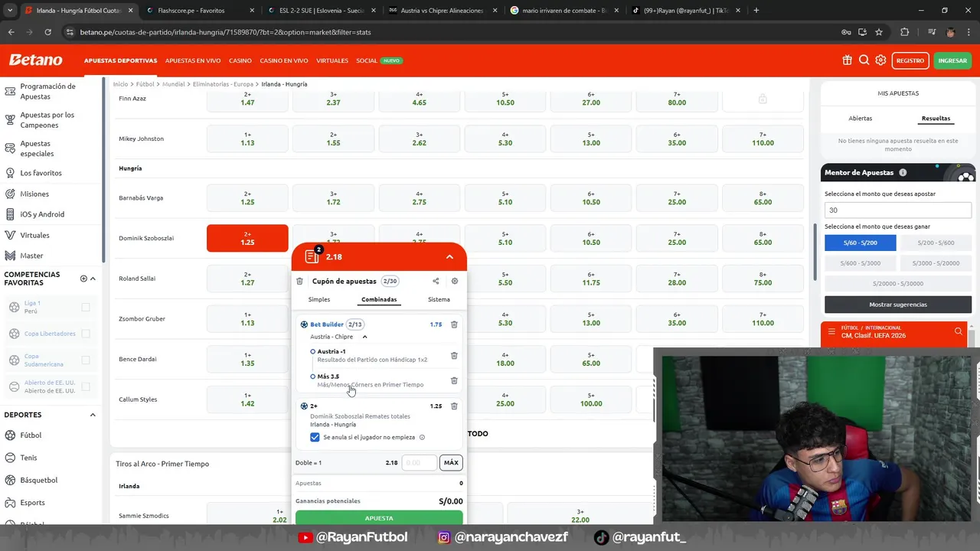Collapse the bet slip with header chevron
The image size is (980, 551).
tap(449, 257)
